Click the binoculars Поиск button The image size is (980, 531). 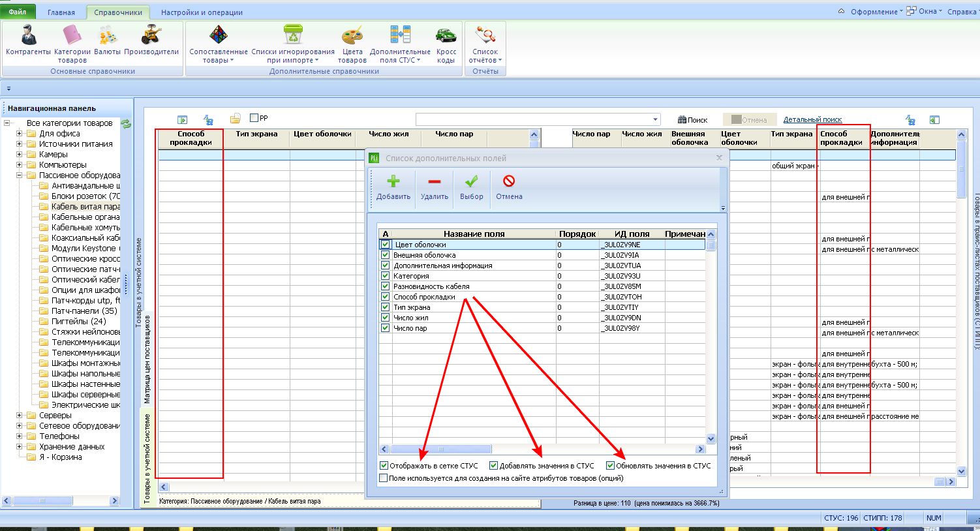(692, 120)
